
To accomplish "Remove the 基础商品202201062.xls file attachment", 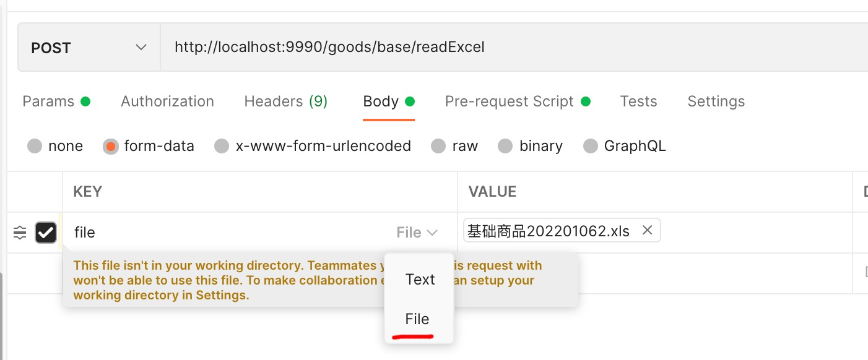I will pyautogui.click(x=647, y=230).
